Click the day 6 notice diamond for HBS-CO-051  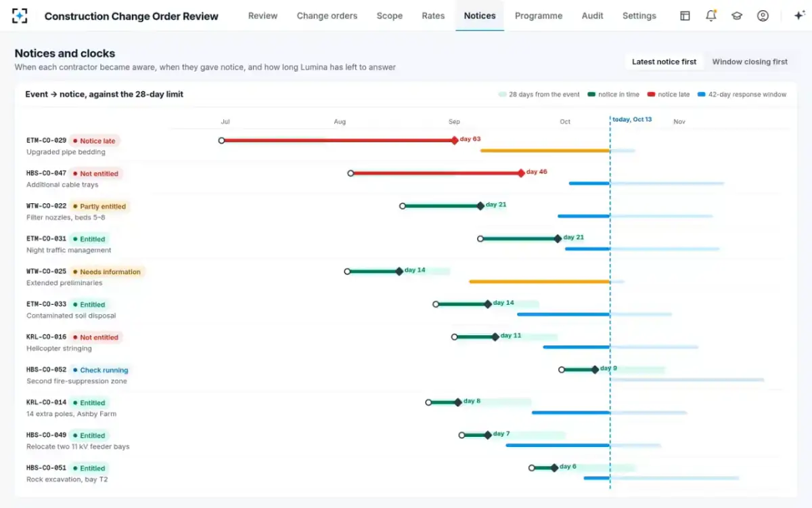click(554, 467)
